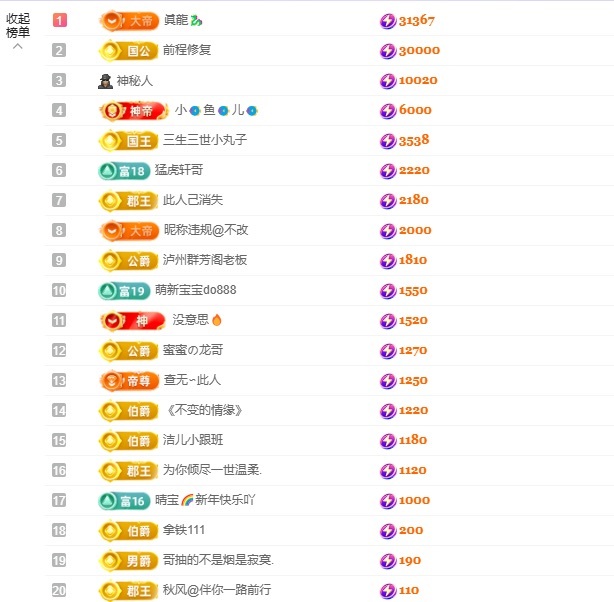Click the 大帝 badge next to 眞龍
The image size is (614, 602).
click(x=129, y=20)
